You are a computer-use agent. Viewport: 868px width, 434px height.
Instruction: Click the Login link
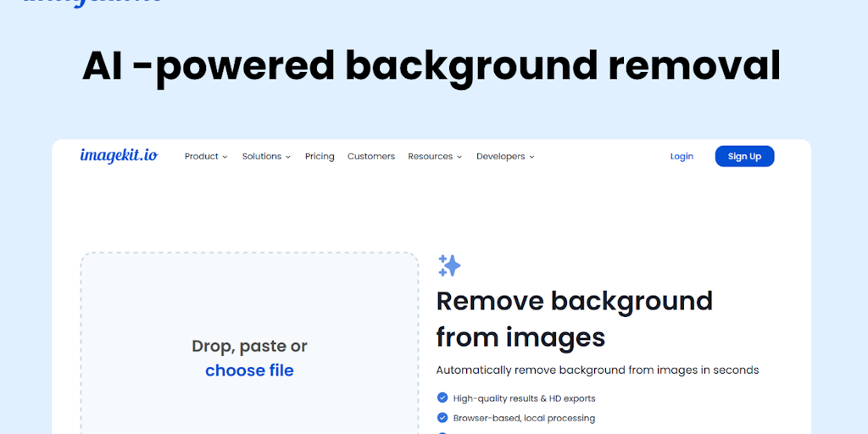point(682,157)
